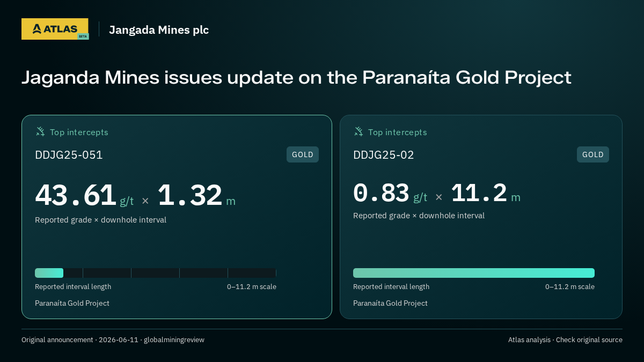644x362 pixels.
Task: Click the 0–11.2 m scale label under the DDJG25-02 bar
Action: pyautogui.click(x=570, y=287)
